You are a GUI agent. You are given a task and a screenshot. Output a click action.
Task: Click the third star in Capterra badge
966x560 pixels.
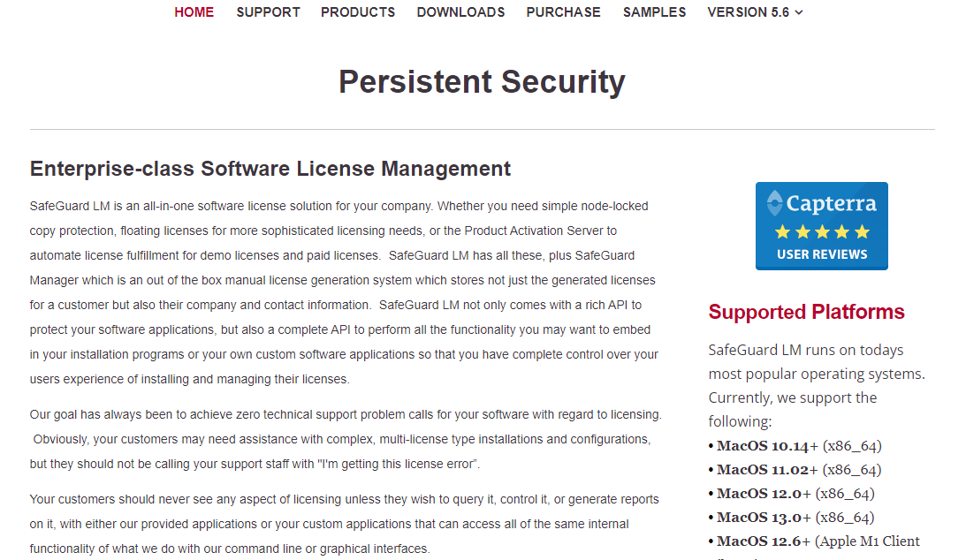[823, 232]
